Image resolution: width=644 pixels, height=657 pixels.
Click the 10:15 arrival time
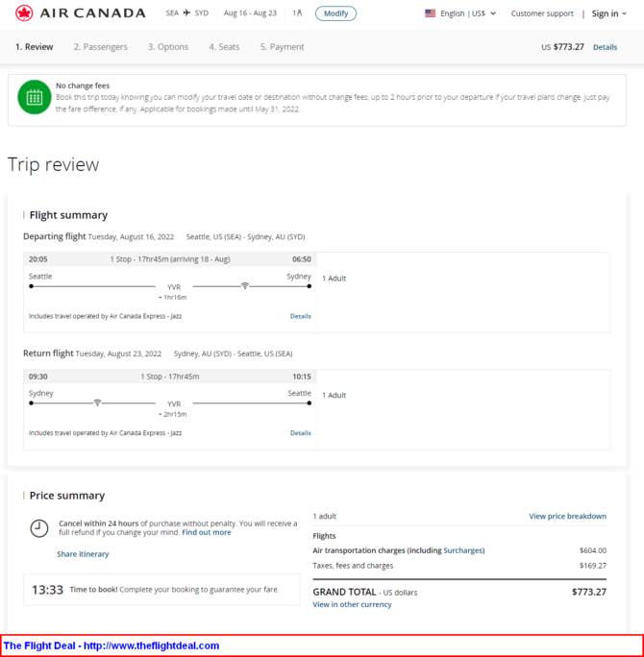pos(302,377)
